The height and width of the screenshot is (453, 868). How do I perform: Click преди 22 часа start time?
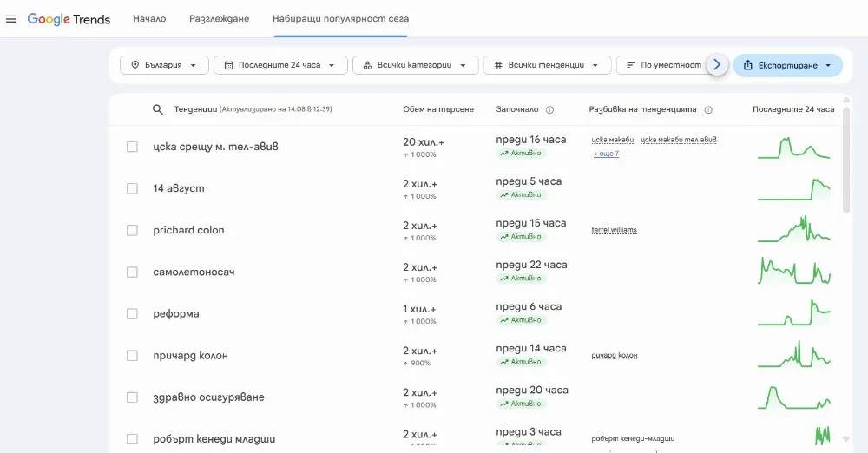pyautogui.click(x=531, y=265)
